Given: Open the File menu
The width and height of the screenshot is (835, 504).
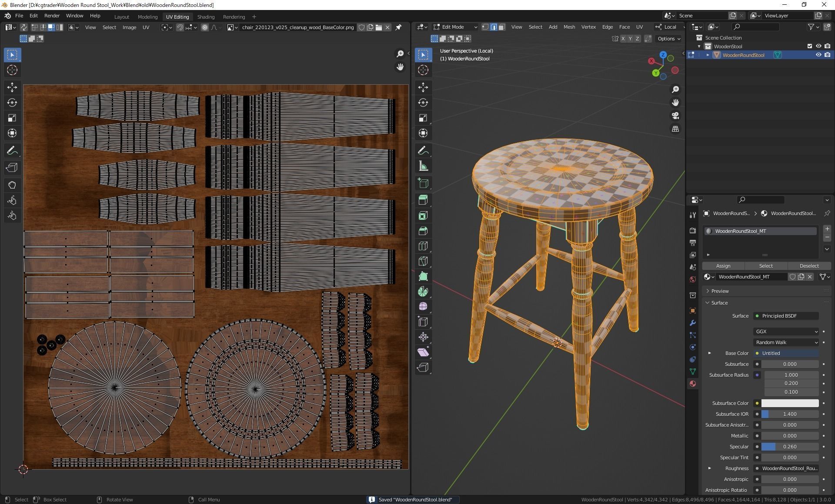Looking at the screenshot, I should coord(19,16).
